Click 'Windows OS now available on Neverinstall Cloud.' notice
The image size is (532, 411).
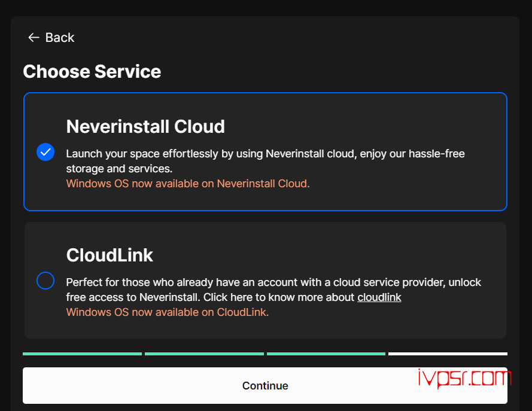(x=188, y=184)
